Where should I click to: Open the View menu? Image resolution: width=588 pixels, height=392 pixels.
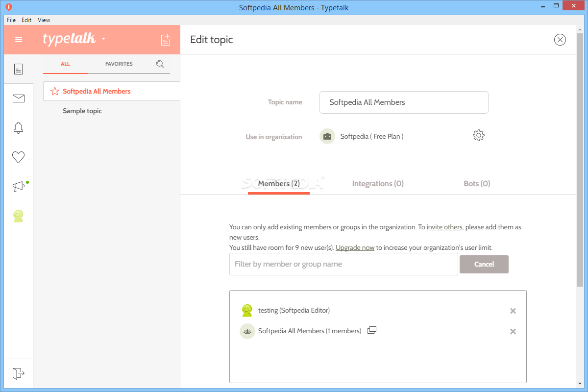click(44, 20)
